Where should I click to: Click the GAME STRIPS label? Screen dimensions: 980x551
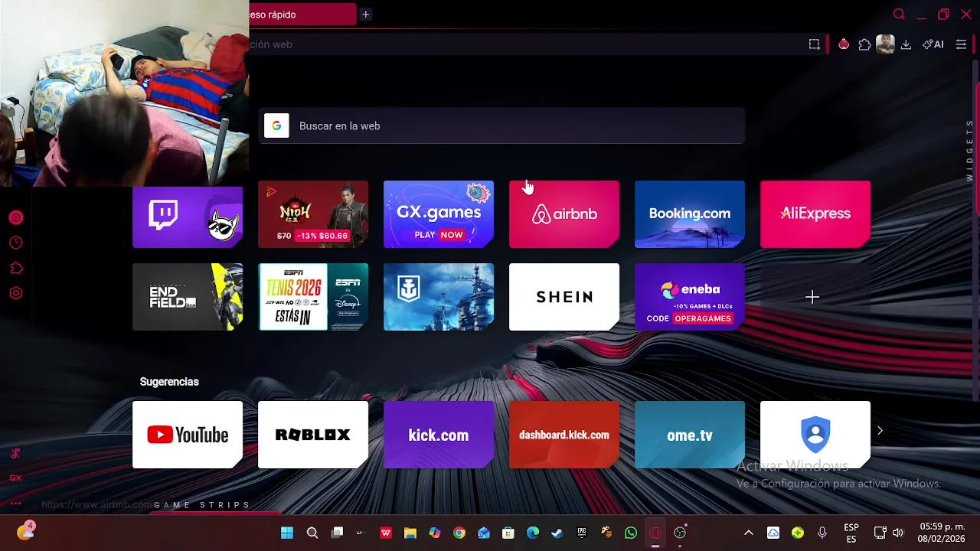[202, 505]
